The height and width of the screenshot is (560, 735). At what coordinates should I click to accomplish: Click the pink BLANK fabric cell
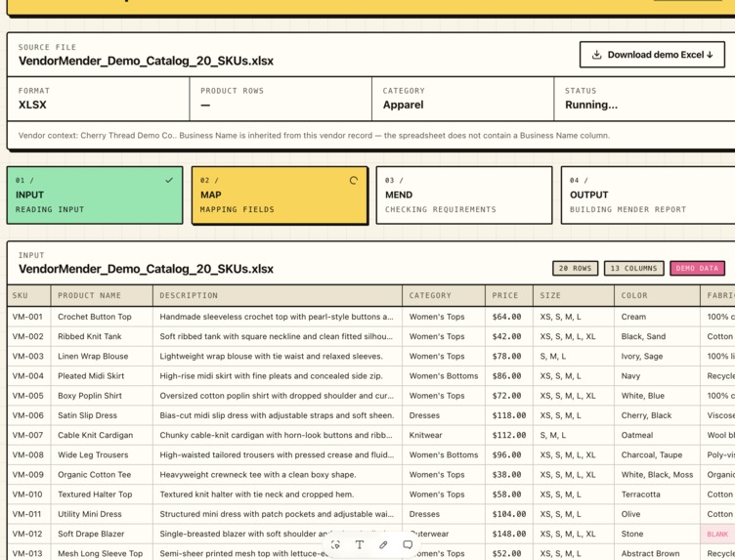coord(717,534)
